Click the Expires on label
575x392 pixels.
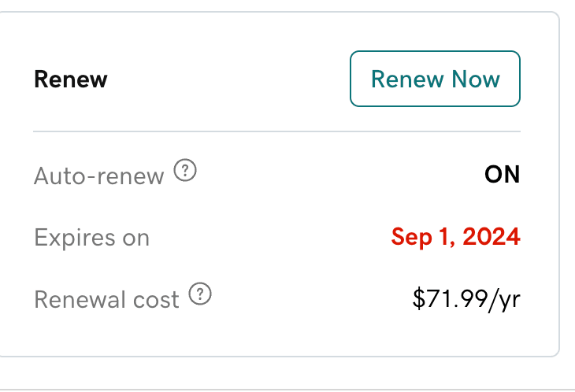91,237
